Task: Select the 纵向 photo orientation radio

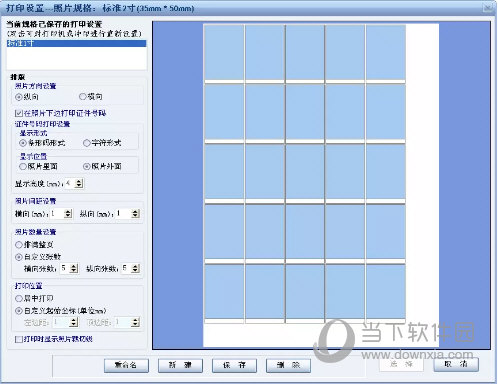Action: click(19, 97)
